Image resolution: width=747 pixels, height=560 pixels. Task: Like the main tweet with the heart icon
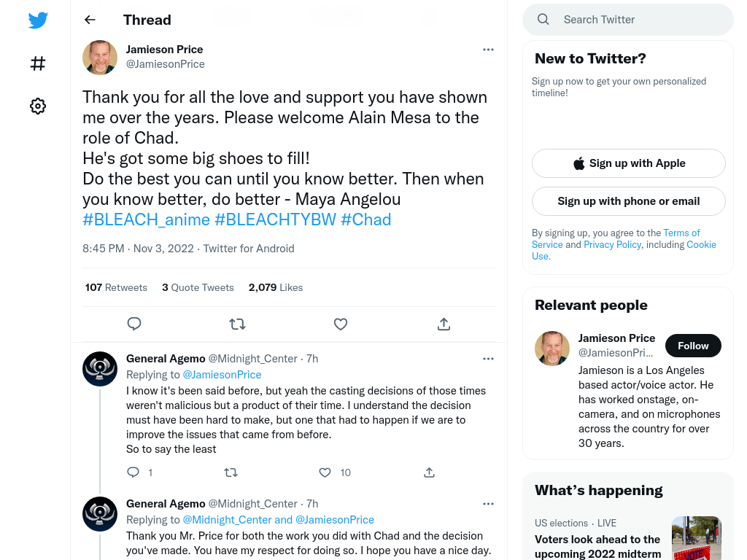tap(341, 324)
